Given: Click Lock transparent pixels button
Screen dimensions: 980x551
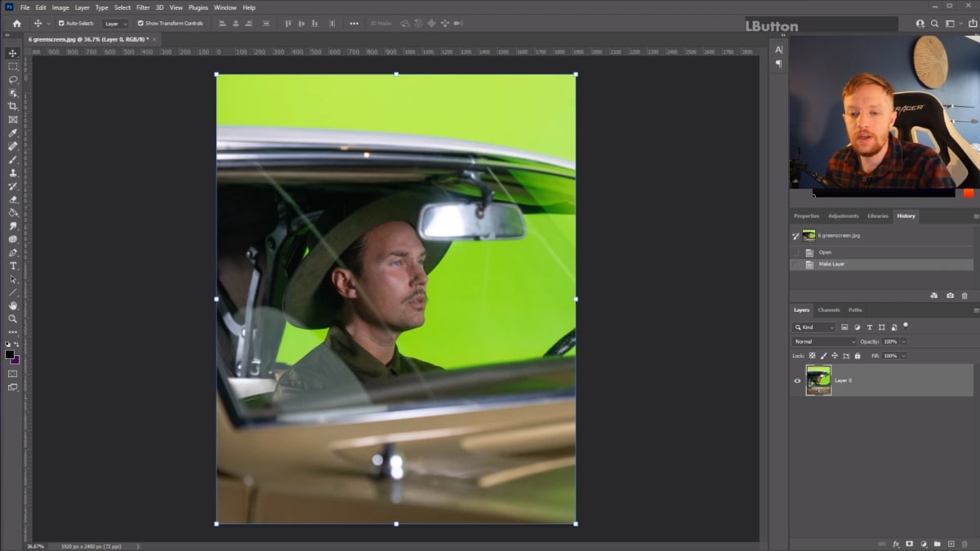Looking at the screenshot, I should (x=812, y=356).
